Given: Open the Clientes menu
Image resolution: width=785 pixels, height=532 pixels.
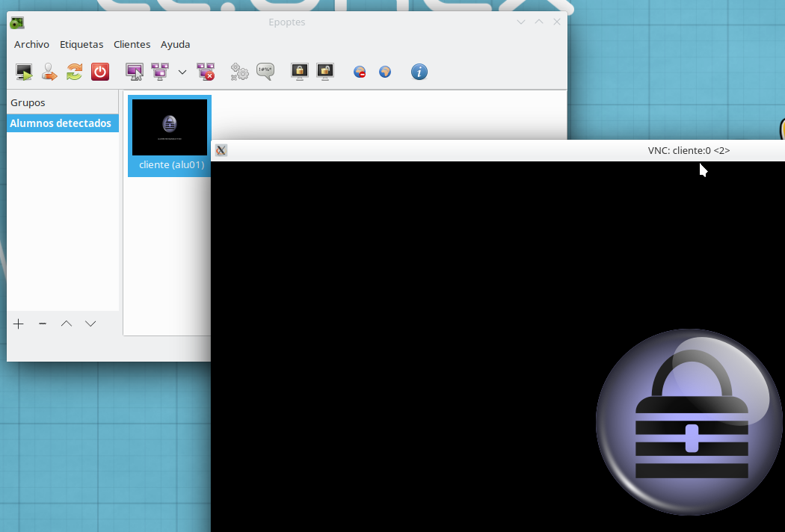Looking at the screenshot, I should pos(132,45).
